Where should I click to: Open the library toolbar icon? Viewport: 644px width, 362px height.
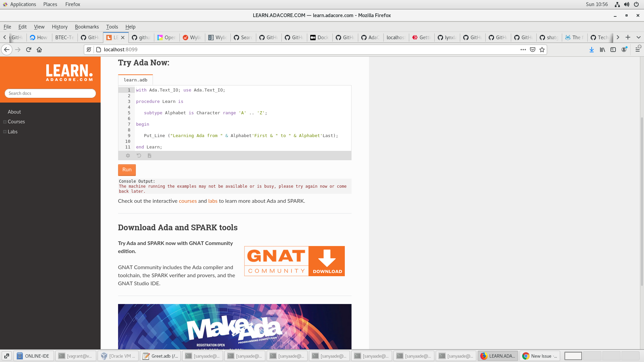[x=602, y=49]
